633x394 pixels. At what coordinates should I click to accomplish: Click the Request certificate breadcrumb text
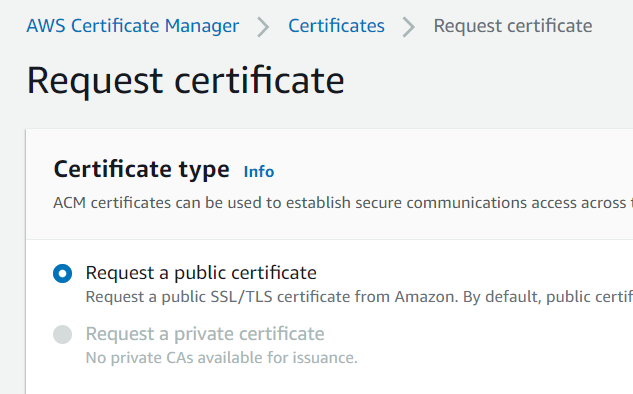coord(513,26)
